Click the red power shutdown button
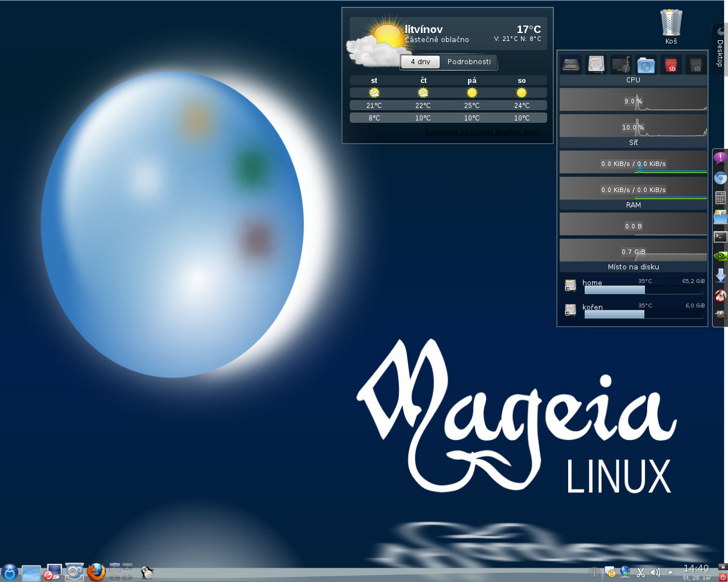Viewport: 728px width, 582px height. tap(723, 577)
